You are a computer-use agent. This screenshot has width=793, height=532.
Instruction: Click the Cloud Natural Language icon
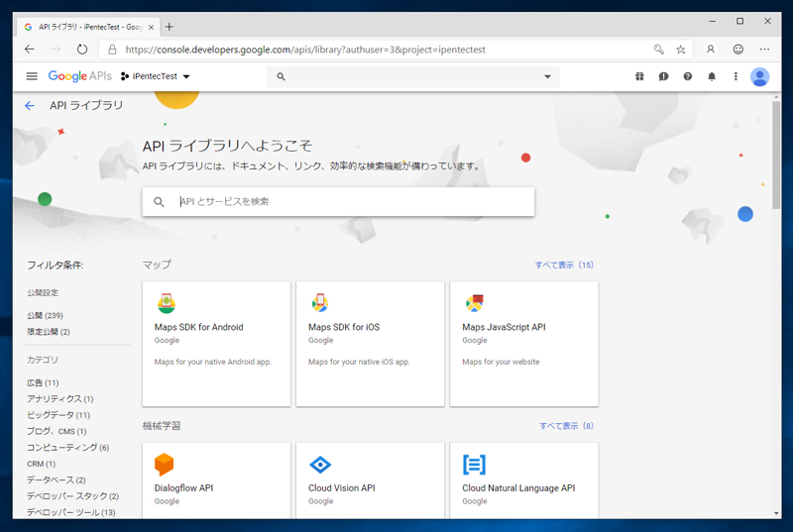tap(475, 465)
